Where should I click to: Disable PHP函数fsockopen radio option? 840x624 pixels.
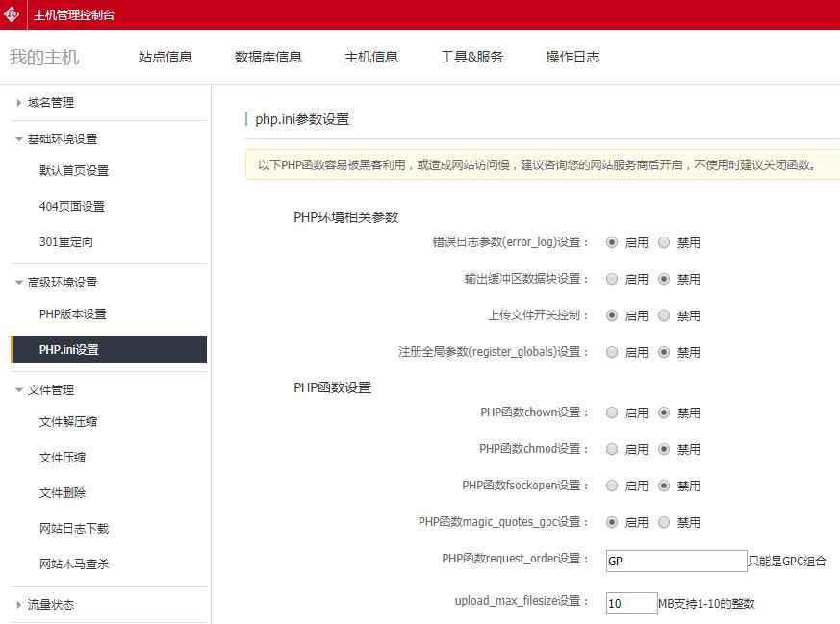click(664, 486)
